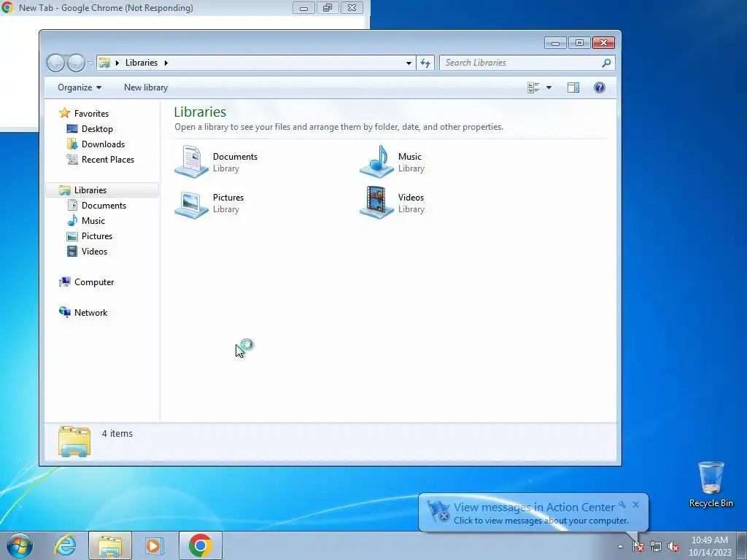The image size is (747, 560).
Task: Dismiss the Action Center notification balloon
Action: (x=635, y=505)
